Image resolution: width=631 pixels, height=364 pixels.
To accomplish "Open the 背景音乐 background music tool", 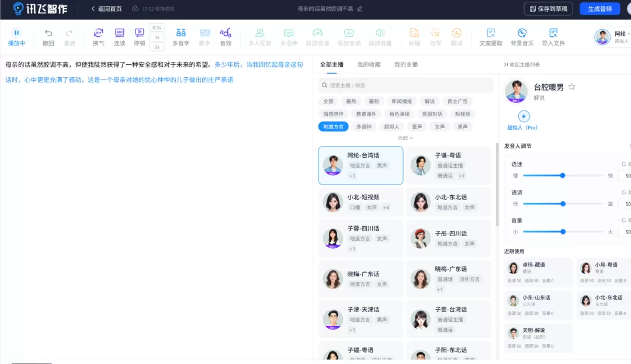I will pos(522,37).
